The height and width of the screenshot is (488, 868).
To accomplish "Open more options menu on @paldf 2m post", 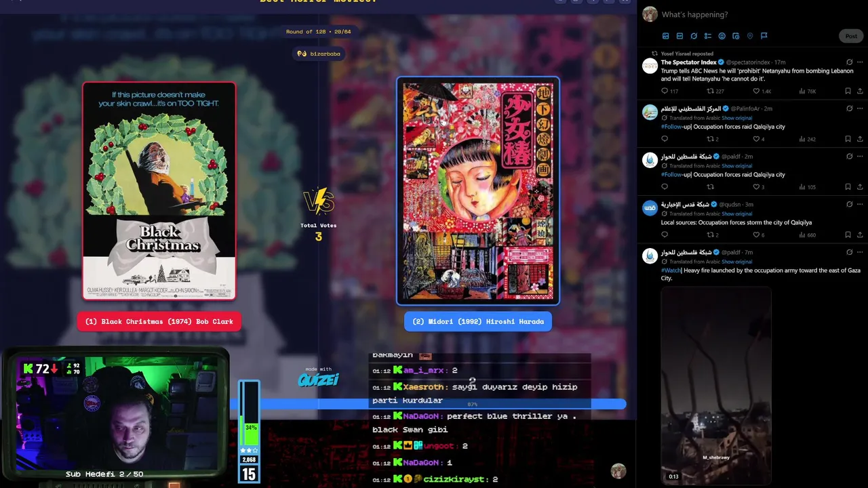I will click(861, 156).
